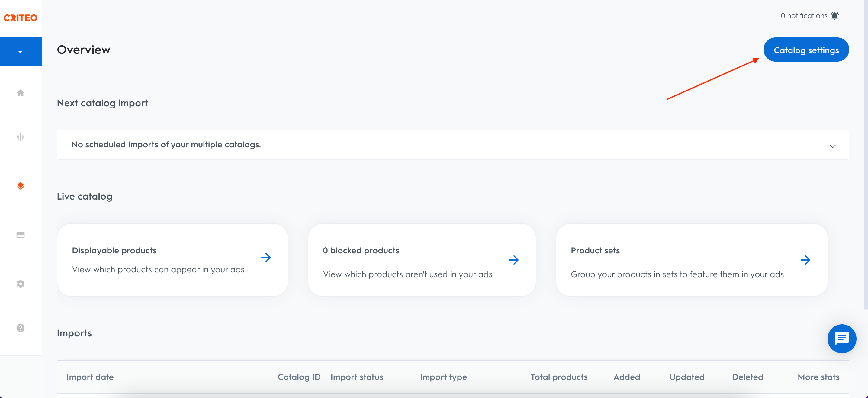The height and width of the screenshot is (398, 868).
Task: Click the Live catalog heading
Action: [x=85, y=197]
